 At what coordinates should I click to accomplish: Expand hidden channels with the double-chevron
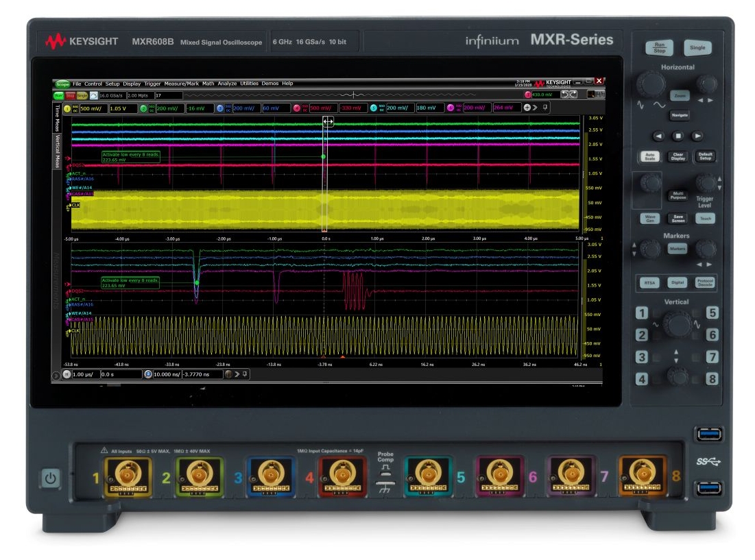[x=536, y=107]
